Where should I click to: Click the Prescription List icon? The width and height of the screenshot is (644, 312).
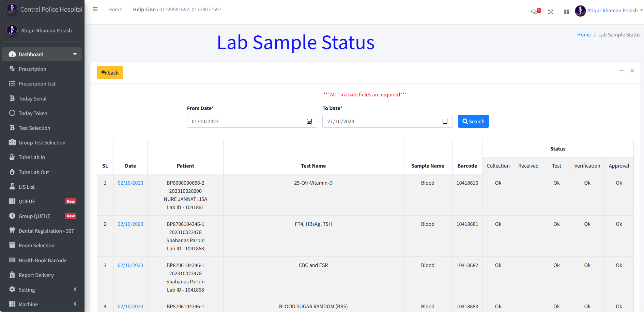click(12, 83)
